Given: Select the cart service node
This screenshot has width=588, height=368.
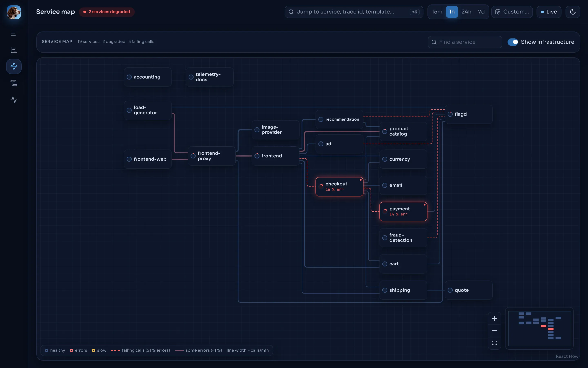Looking at the screenshot, I should (403, 264).
